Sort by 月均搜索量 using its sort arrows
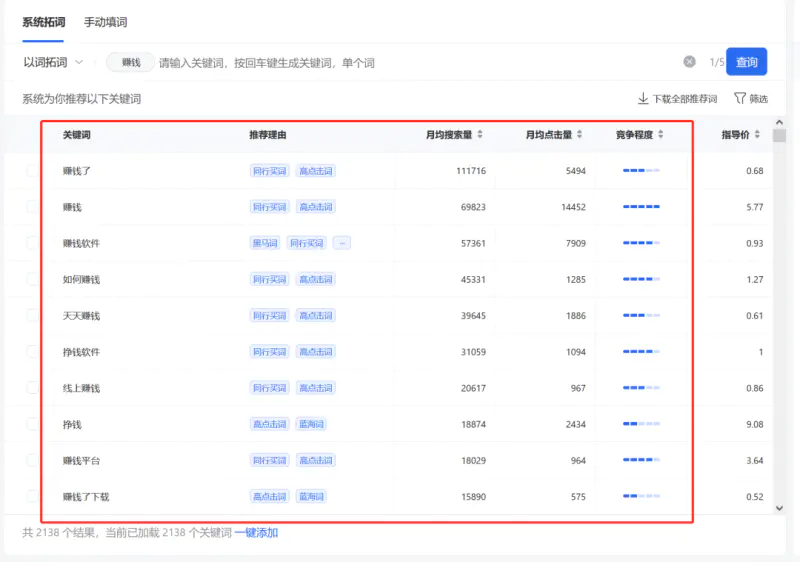The height and width of the screenshot is (562, 800). click(480, 135)
